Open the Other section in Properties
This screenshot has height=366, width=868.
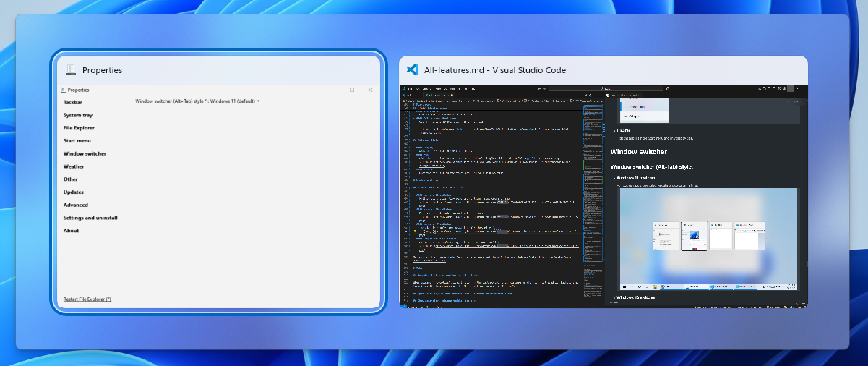tap(70, 179)
